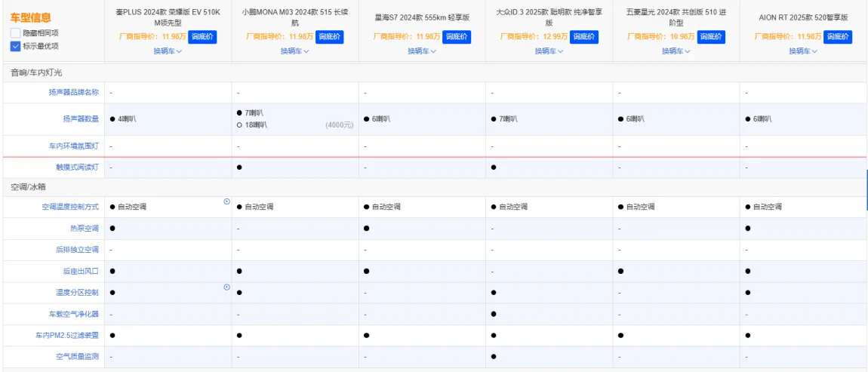Click the 车型信息 heading
Image resolution: width=868 pixels, height=372 pixels.
[30, 17]
